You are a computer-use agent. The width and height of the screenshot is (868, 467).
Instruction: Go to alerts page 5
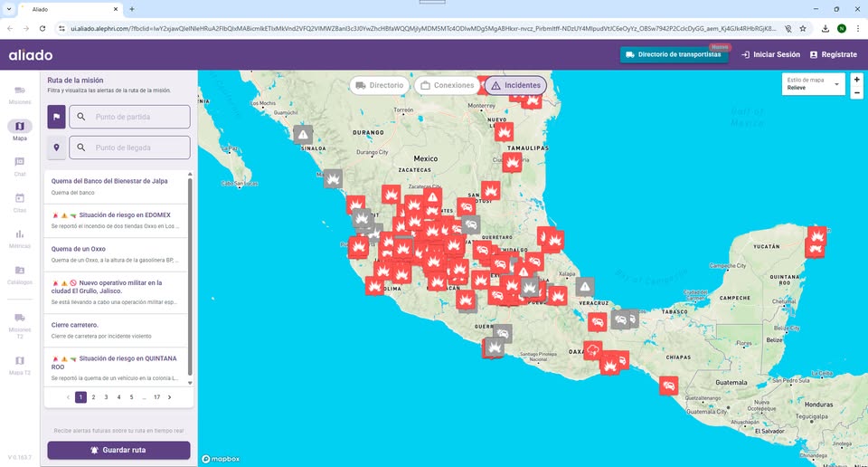(x=132, y=397)
